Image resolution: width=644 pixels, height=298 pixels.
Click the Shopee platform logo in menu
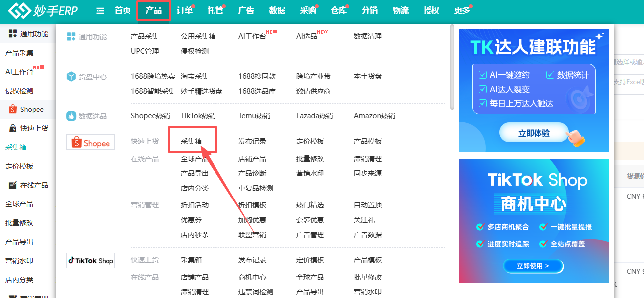pyautogui.click(x=91, y=142)
